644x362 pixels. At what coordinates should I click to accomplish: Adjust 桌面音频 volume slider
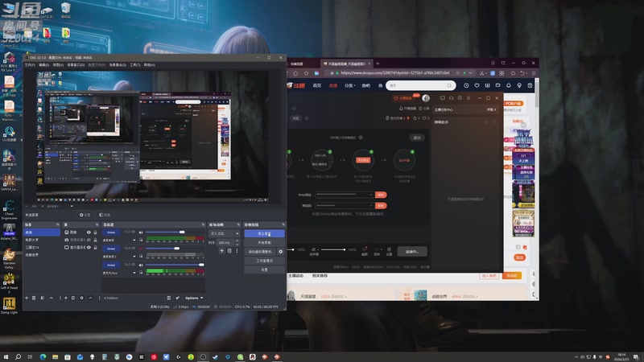click(x=175, y=232)
